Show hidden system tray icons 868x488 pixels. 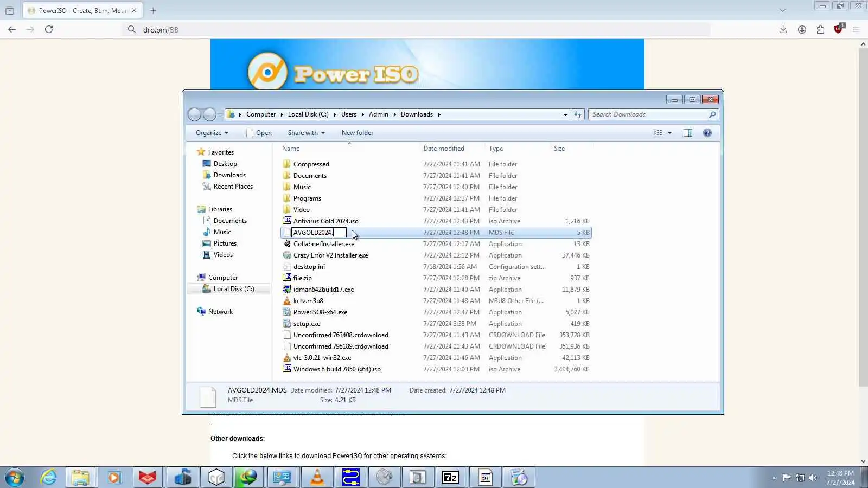coord(774,478)
